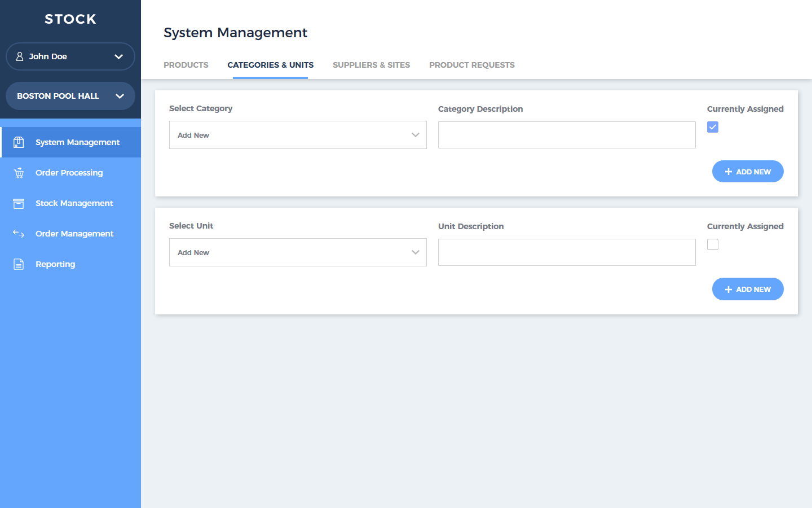
Task: Click the Order Management arrows icon
Action: (x=19, y=234)
